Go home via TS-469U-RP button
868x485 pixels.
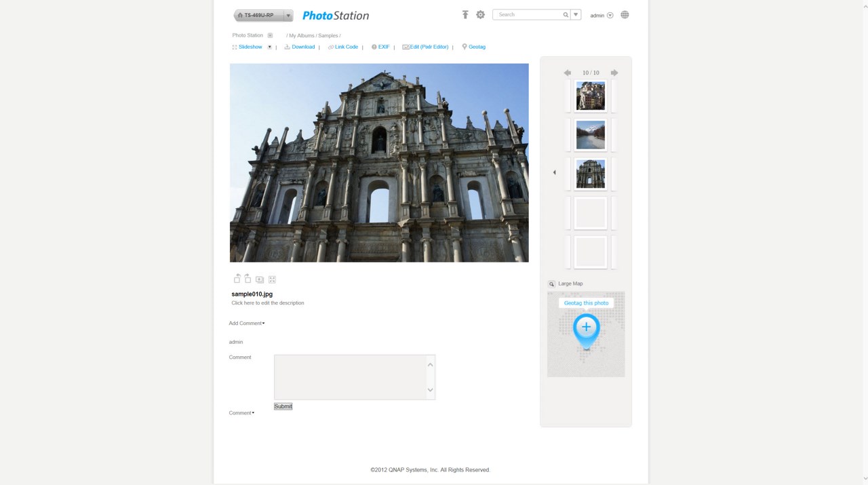(258, 15)
